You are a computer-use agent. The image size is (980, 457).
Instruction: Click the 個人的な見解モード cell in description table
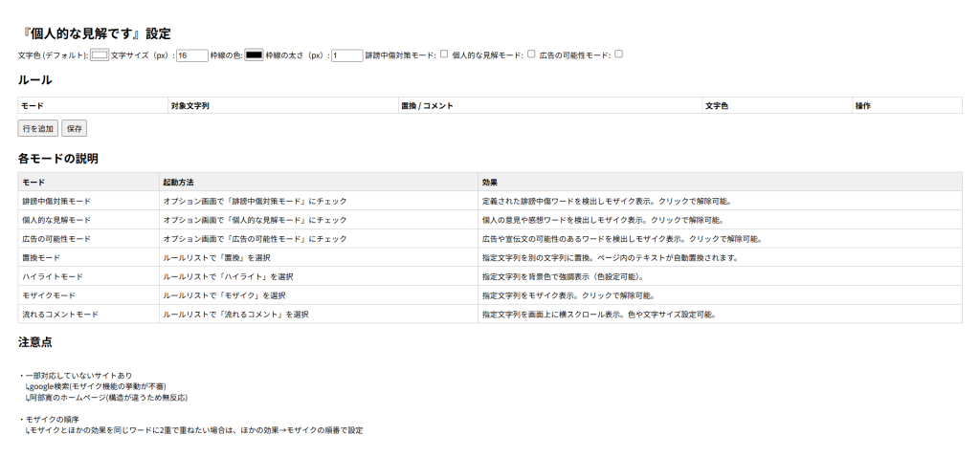point(88,220)
